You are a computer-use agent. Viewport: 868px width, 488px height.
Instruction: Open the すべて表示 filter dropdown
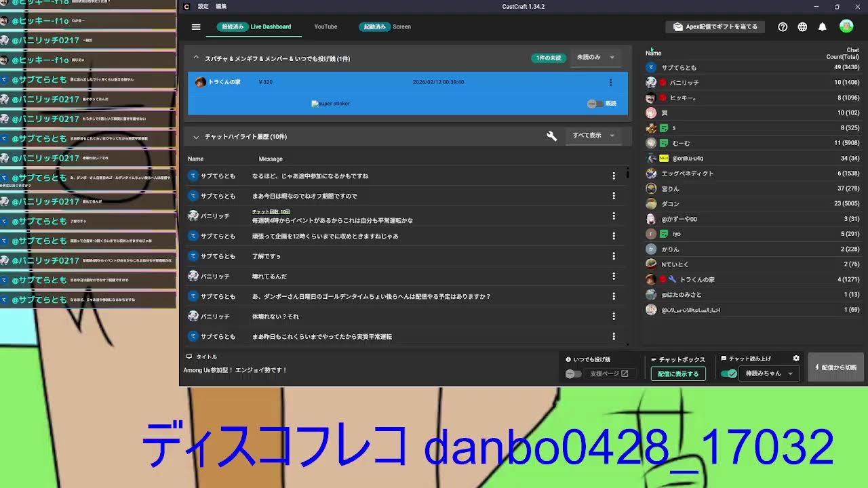click(593, 136)
